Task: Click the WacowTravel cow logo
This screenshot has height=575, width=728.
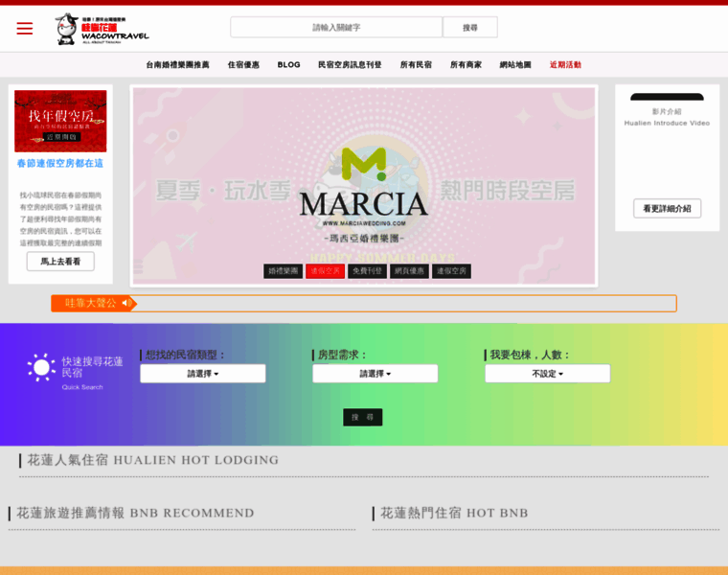Action: click(102, 29)
